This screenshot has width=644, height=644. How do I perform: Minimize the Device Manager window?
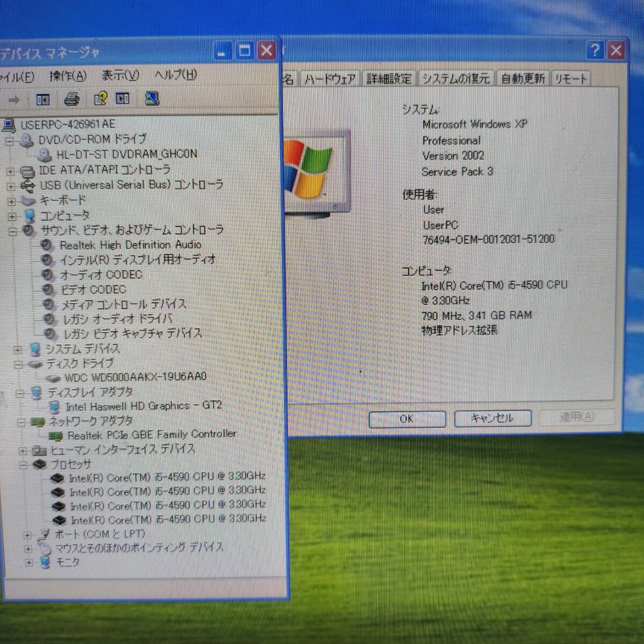[223, 52]
